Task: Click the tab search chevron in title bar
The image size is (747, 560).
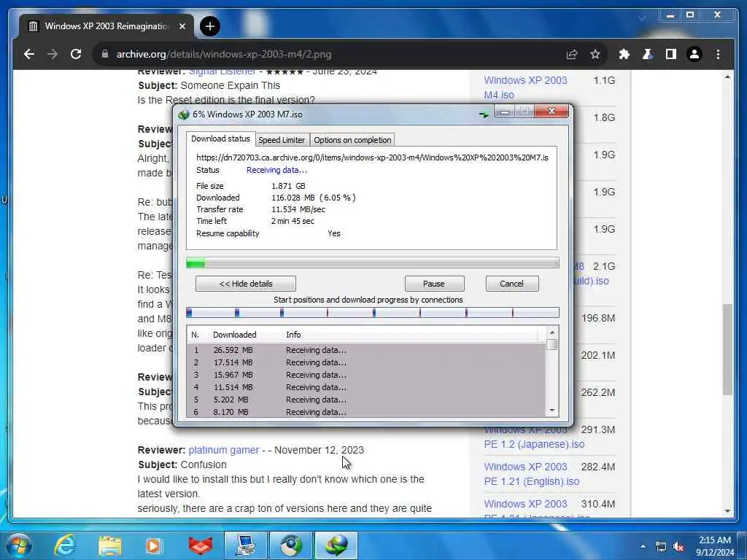Action: pos(642,18)
